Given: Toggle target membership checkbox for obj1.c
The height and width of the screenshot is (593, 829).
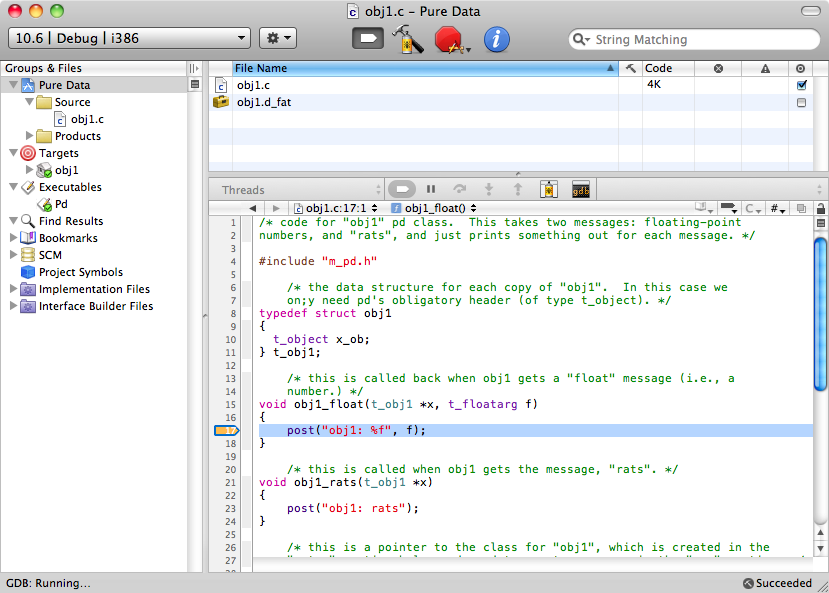Looking at the screenshot, I should coord(802,85).
